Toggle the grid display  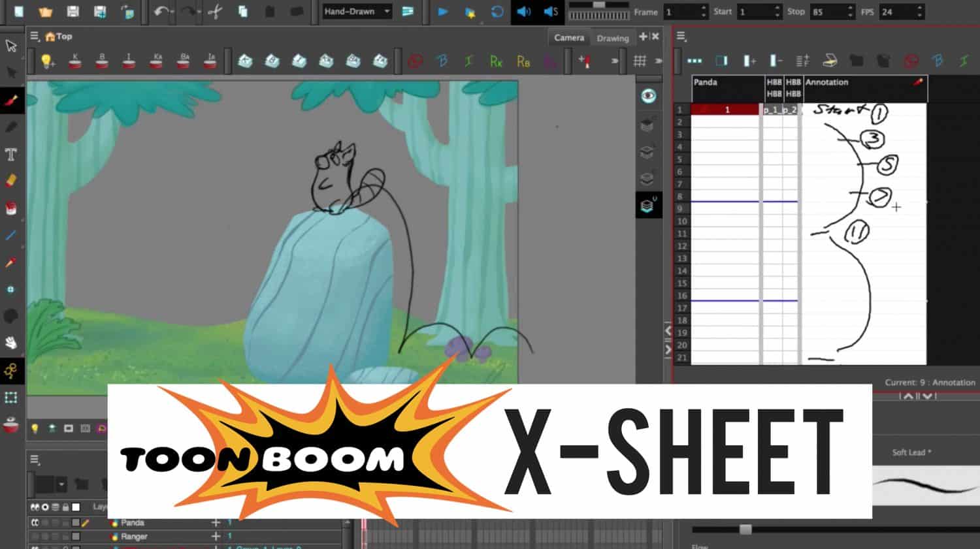click(x=640, y=61)
